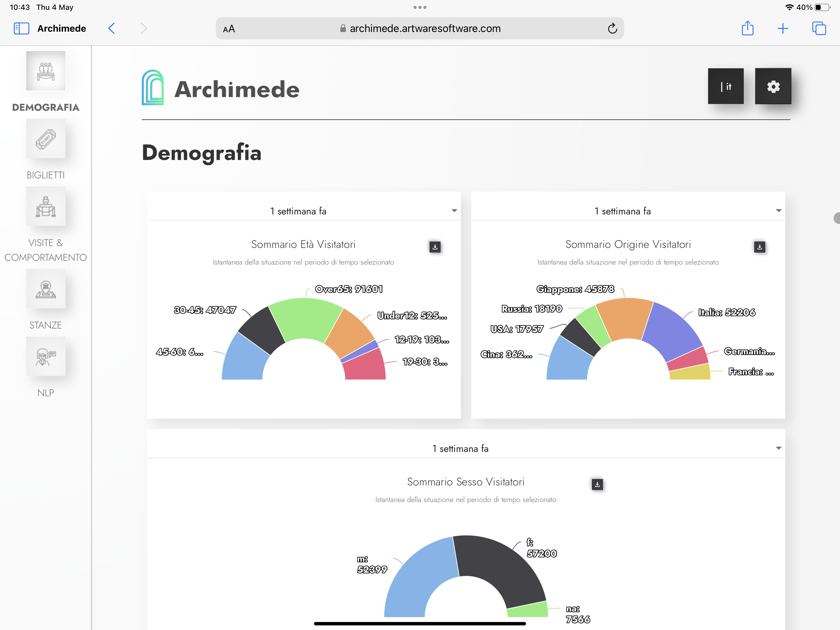The width and height of the screenshot is (840, 630).
Task: Open the Biglietti ticket icon
Action: (x=46, y=139)
